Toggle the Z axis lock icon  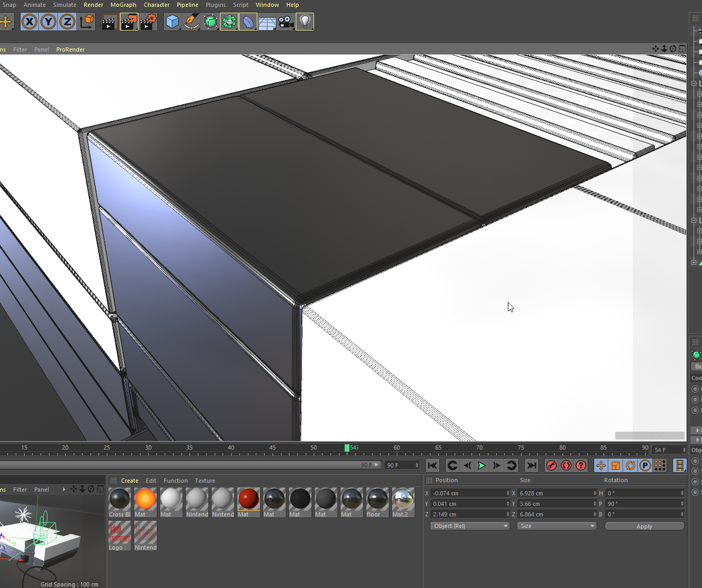tap(67, 22)
